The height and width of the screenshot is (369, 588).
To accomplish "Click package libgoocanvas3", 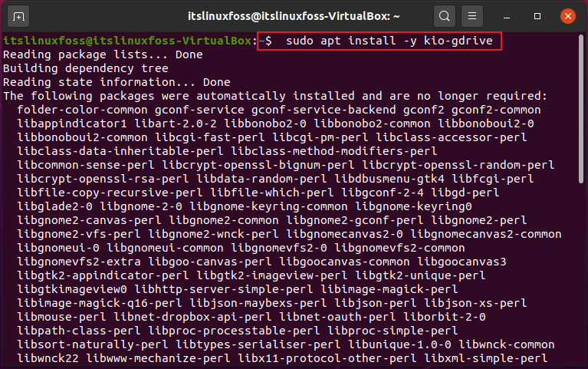I will coord(462,262).
